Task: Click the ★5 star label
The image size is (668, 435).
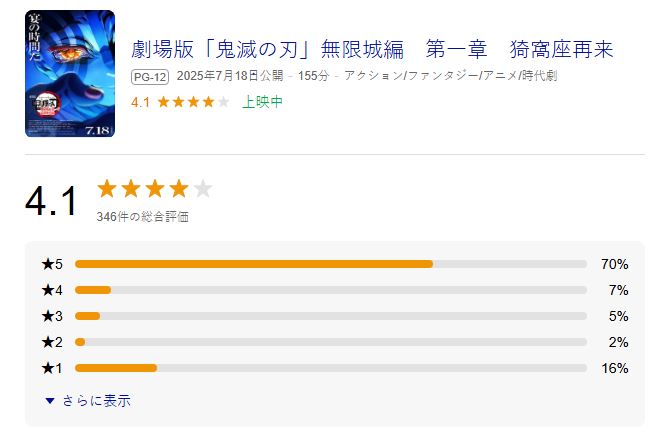Action: coord(52,264)
